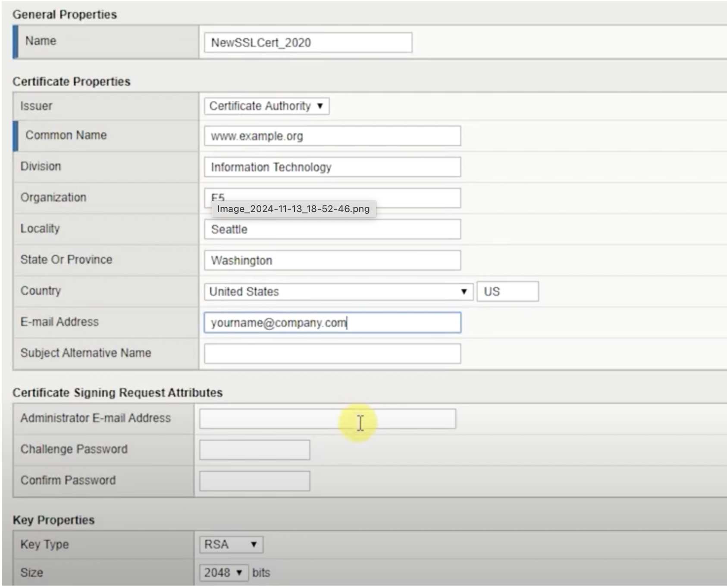Click the Subject Alternative Name field
The image size is (727, 588).
(332, 354)
